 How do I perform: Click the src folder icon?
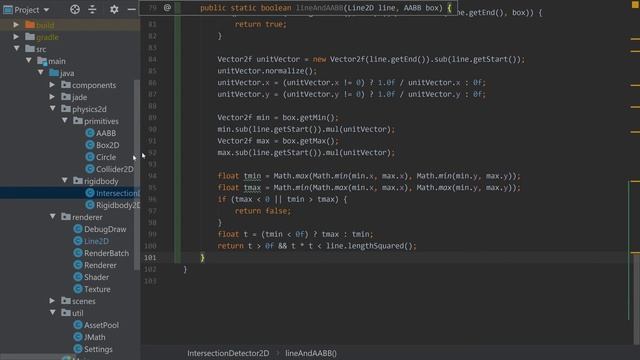pyautogui.click(x=30, y=49)
